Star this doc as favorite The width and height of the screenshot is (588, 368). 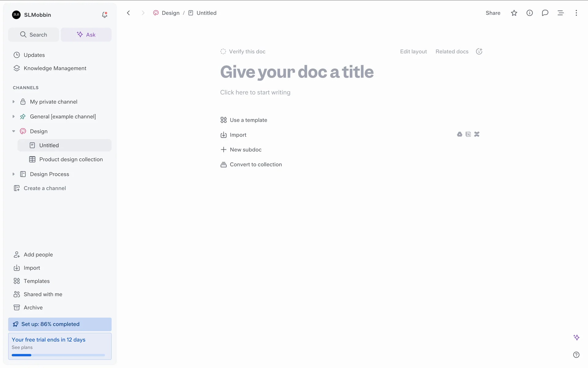514,13
